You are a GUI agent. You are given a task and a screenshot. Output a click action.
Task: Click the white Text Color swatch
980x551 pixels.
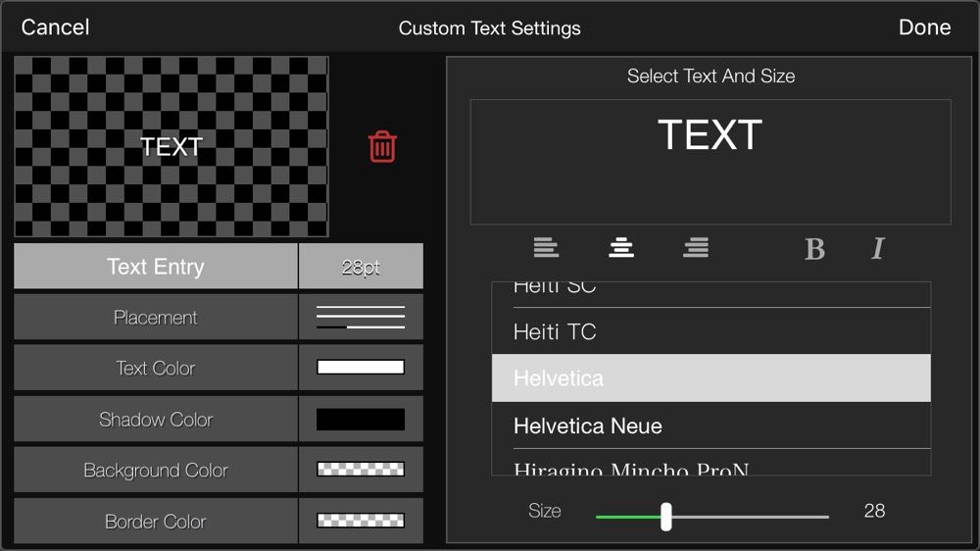click(361, 368)
